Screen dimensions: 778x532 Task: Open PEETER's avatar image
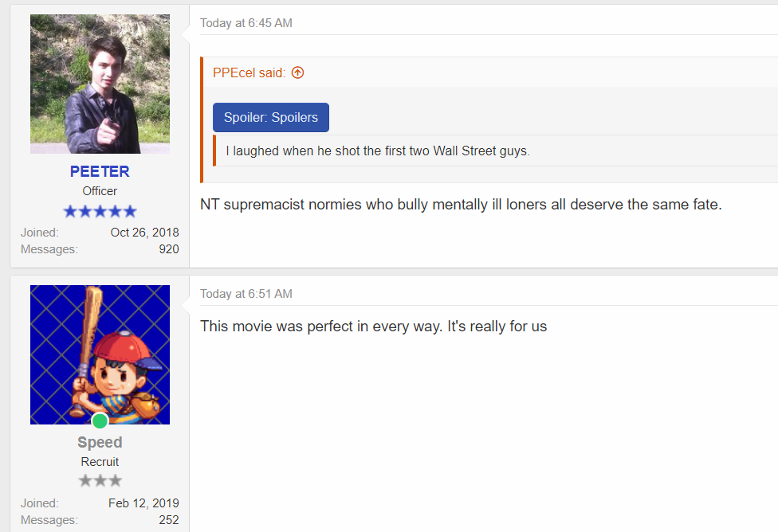[x=100, y=84]
